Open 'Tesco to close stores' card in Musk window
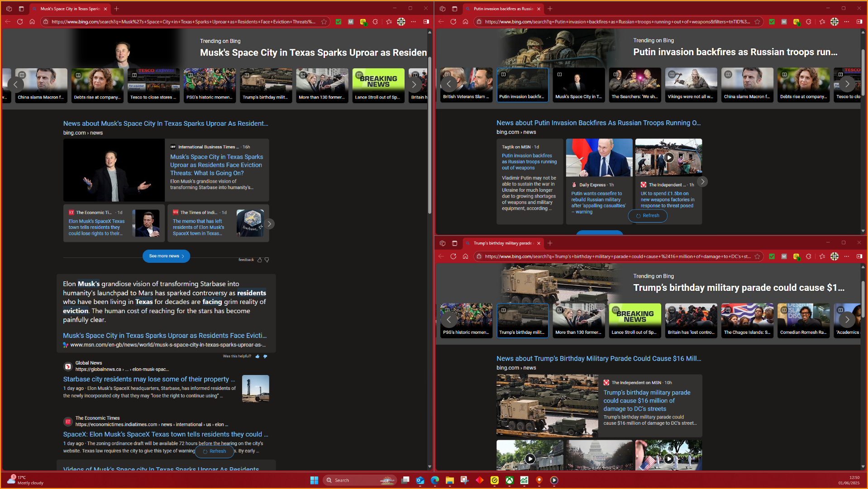The image size is (868, 489). pos(153,85)
